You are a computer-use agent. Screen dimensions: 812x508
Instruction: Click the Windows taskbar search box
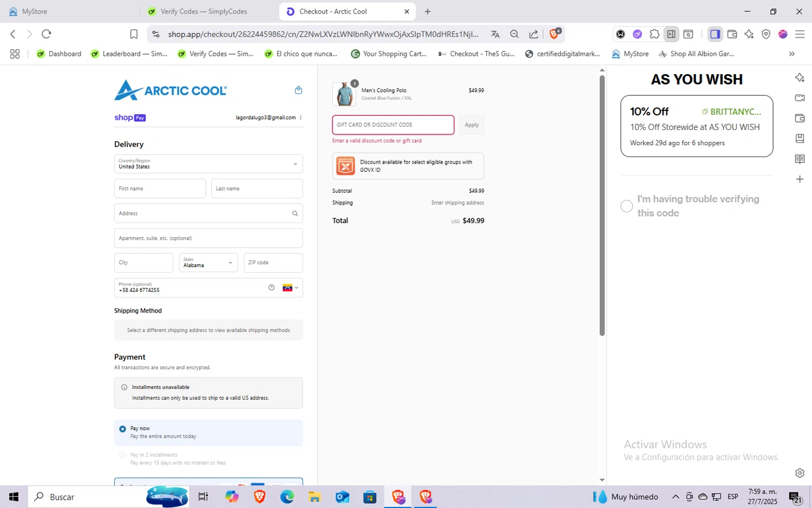108,497
